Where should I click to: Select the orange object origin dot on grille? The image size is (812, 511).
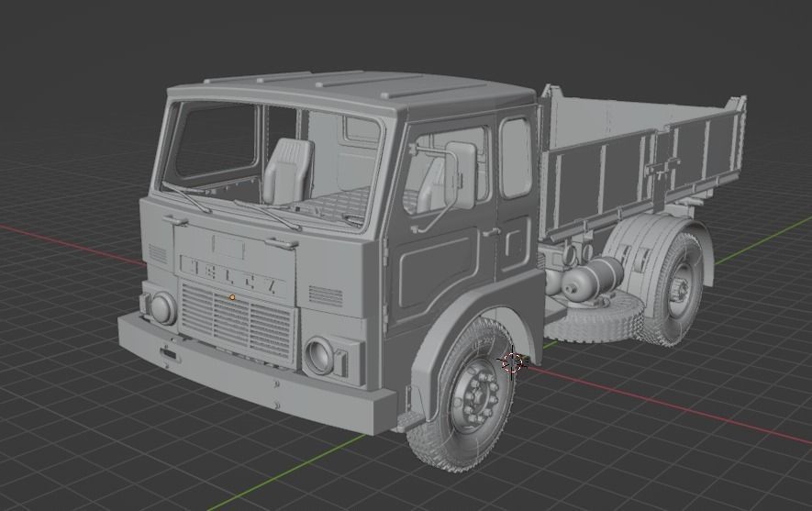point(232,297)
